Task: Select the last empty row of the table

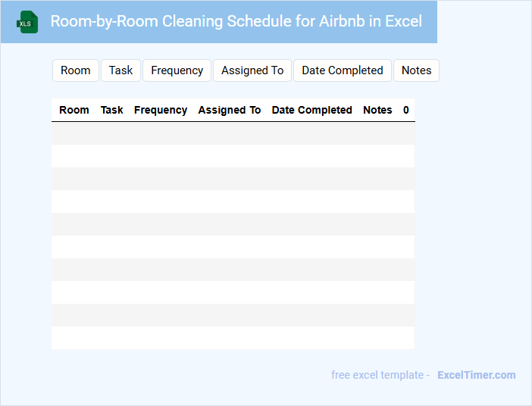Action: coord(233,338)
